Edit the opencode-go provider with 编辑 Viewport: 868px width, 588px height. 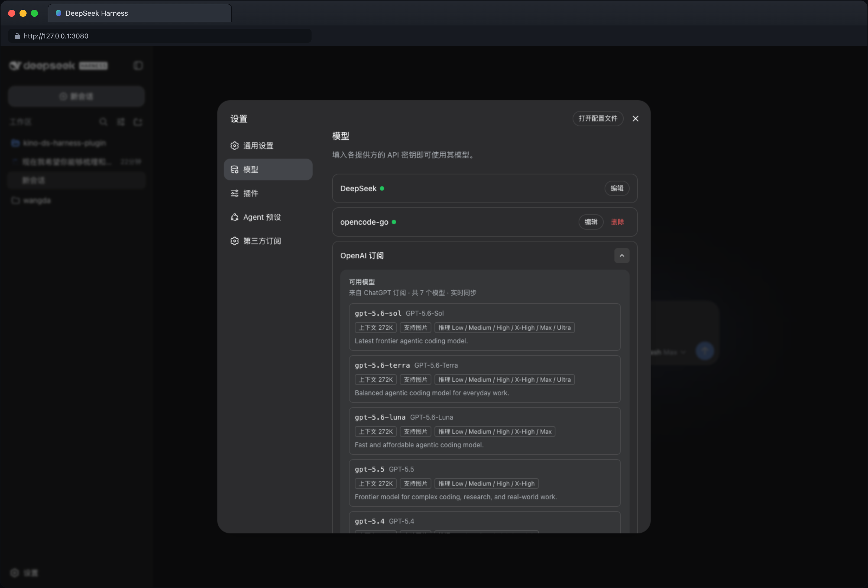(x=591, y=222)
